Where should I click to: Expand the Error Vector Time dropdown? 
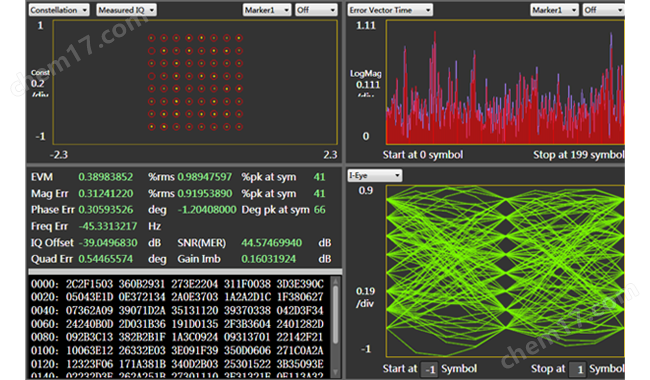tap(390, 10)
